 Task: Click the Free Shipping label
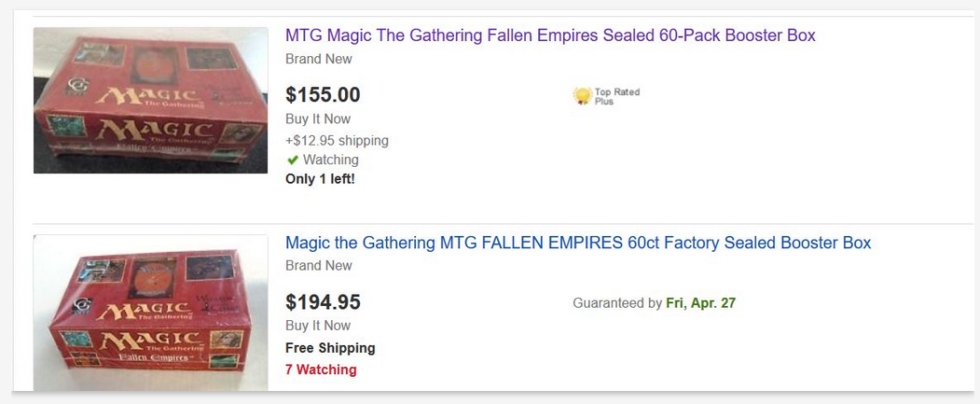tap(330, 348)
